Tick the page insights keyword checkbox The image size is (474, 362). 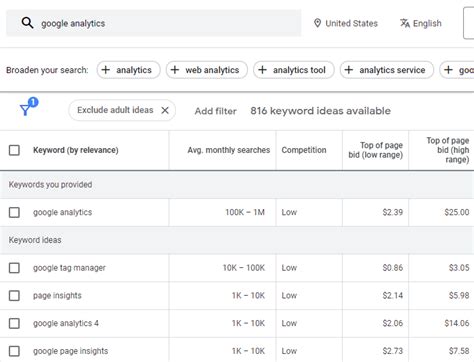point(14,295)
